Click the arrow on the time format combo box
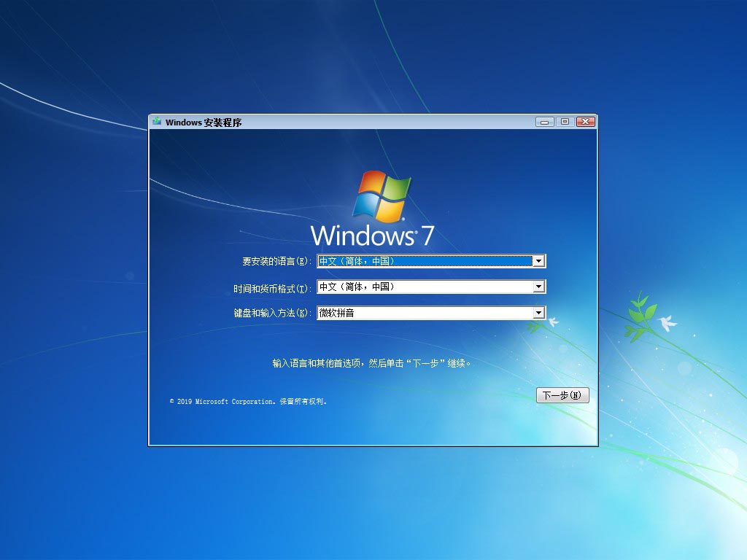This screenshot has height=560, width=747. point(539,286)
